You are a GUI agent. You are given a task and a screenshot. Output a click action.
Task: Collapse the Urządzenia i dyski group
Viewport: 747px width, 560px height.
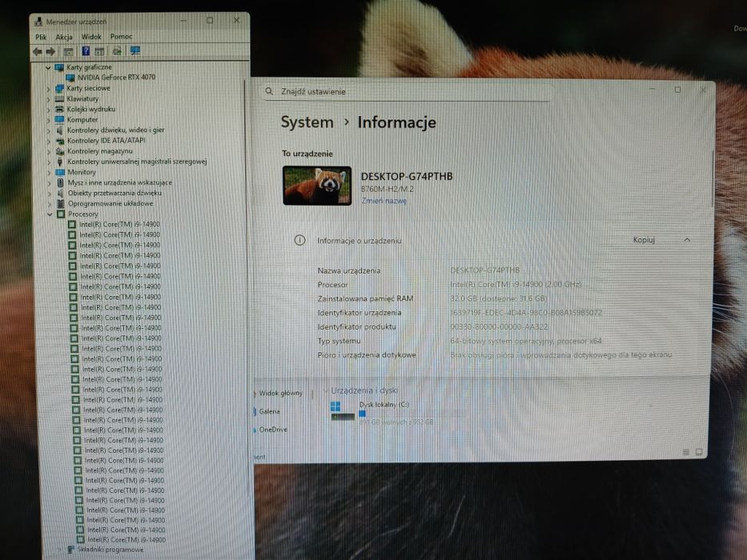pyautogui.click(x=326, y=390)
